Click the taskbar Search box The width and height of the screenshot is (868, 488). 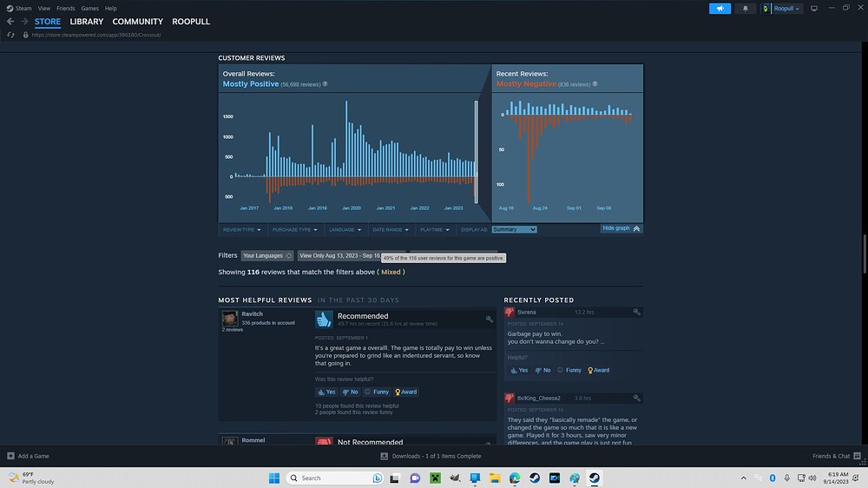pyautogui.click(x=335, y=478)
